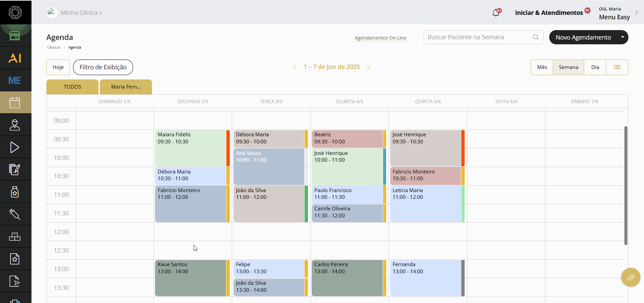Image resolution: width=644 pixels, height=303 pixels.
Task: Switch to list view icon
Action: (617, 67)
